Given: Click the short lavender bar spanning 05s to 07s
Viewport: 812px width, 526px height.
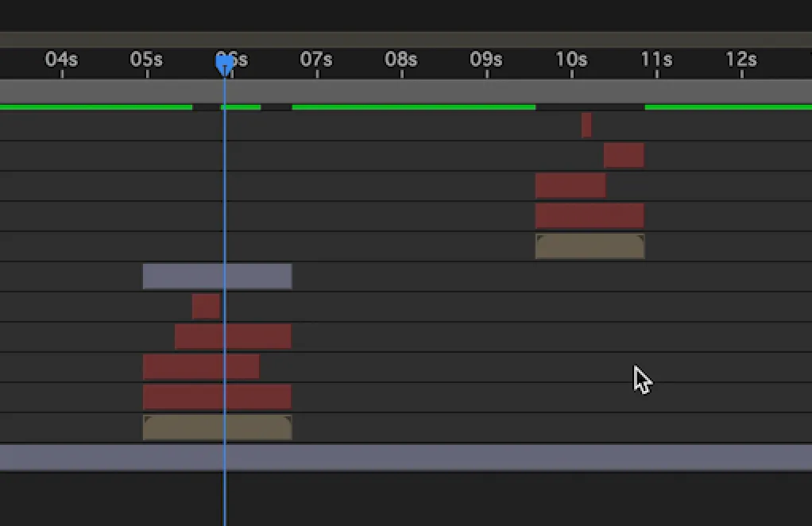Looking at the screenshot, I should pyautogui.click(x=217, y=277).
